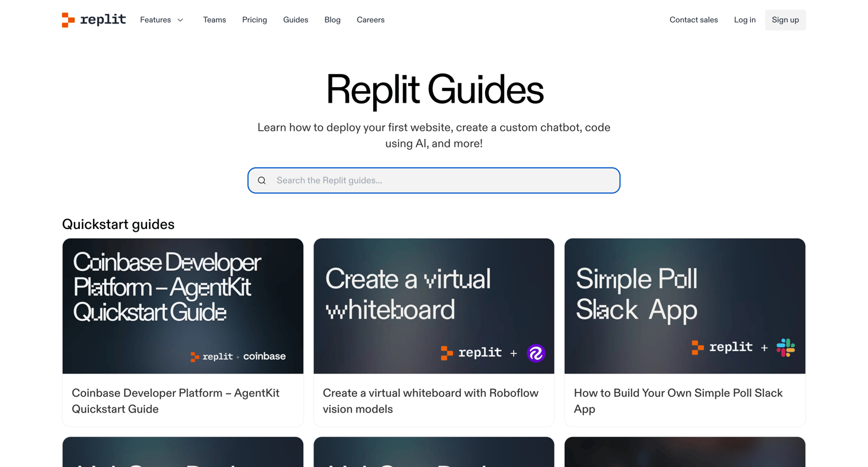This screenshot has width=868, height=467.
Task: Open Simple Poll Slack App thumbnail
Action: [685, 306]
